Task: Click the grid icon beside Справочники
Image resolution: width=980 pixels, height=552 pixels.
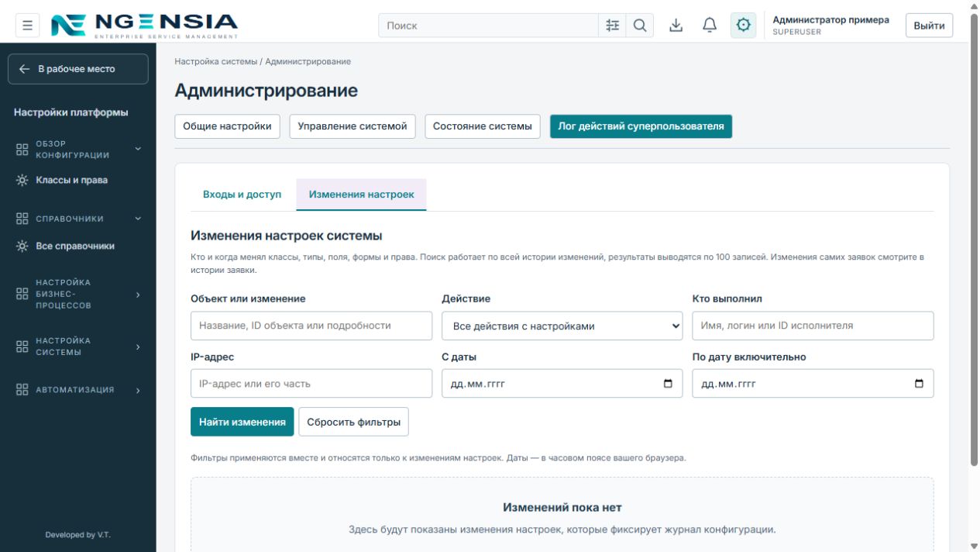Action: pyautogui.click(x=22, y=219)
